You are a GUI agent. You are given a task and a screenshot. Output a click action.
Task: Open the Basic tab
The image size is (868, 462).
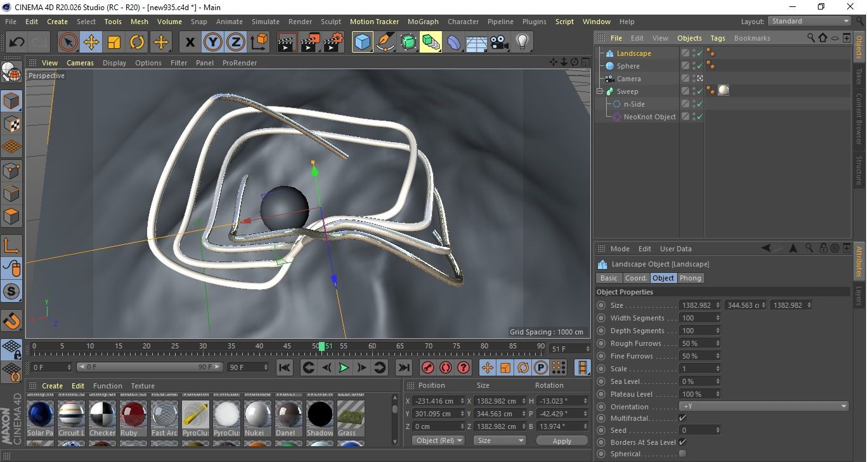(x=609, y=278)
